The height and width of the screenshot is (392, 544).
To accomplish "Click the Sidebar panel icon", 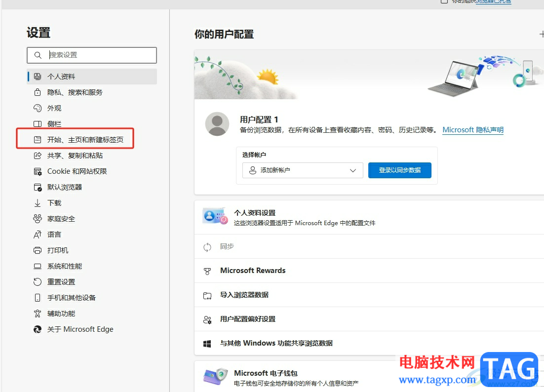I will (38, 124).
